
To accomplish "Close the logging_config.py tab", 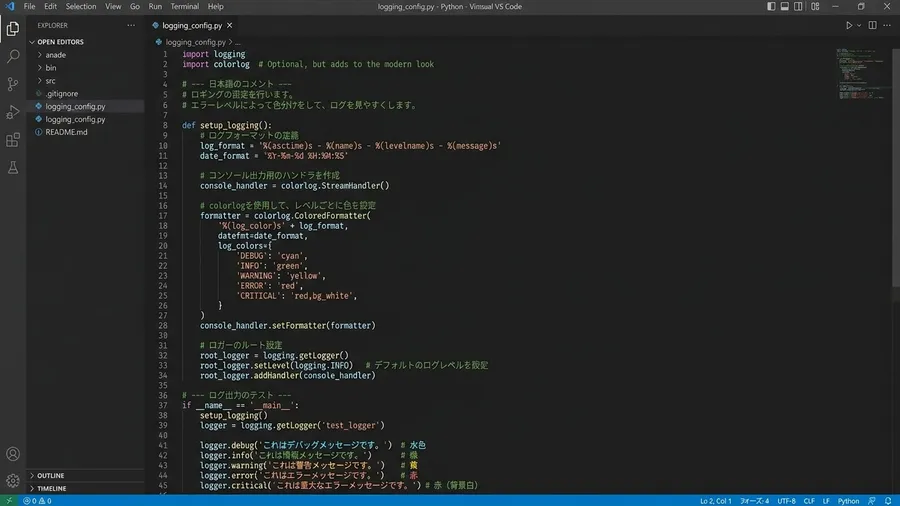I will point(230,25).
